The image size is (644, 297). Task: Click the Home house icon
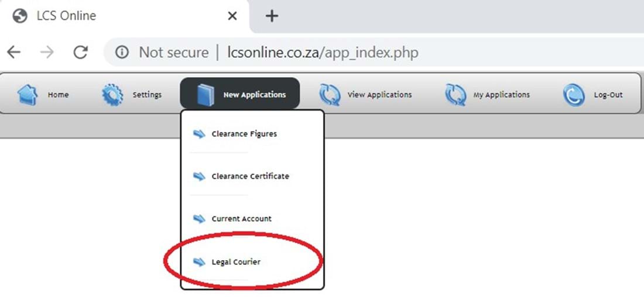(28, 95)
